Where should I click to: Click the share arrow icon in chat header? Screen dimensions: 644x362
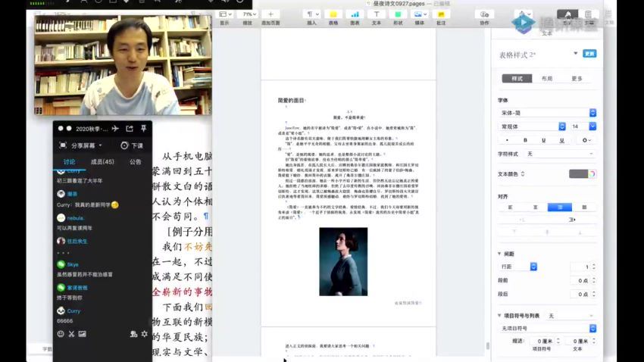130,129
